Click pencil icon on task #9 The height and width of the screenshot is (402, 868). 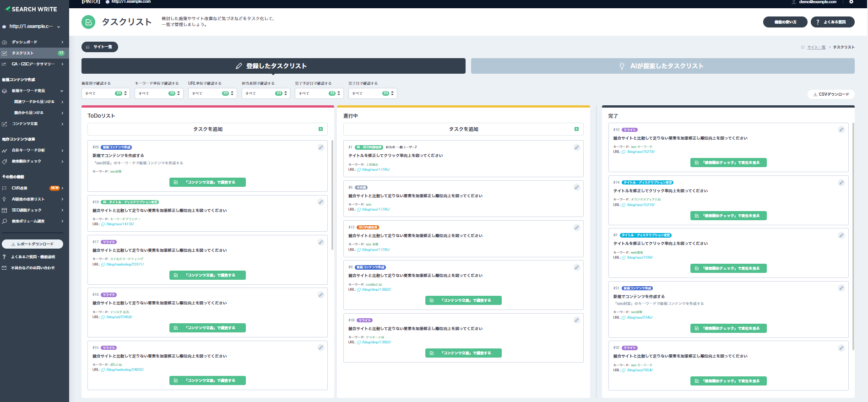coord(577,267)
